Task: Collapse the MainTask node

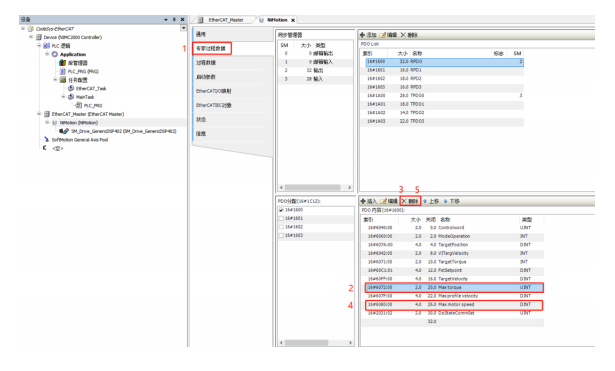Action: tap(64, 97)
